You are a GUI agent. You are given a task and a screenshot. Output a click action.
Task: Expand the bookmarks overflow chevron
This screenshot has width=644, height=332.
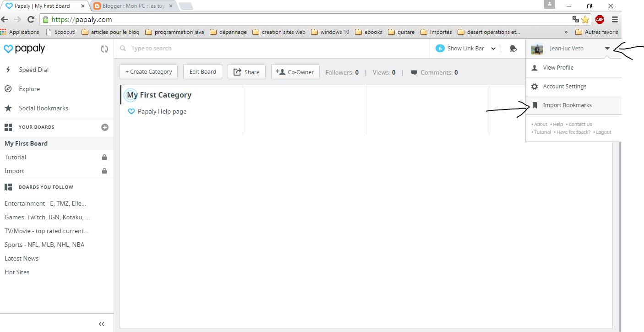pyautogui.click(x=566, y=32)
